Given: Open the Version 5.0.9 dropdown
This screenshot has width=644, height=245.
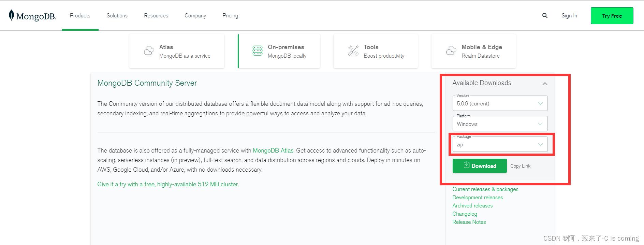Looking at the screenshot, I should coord(500,103).
